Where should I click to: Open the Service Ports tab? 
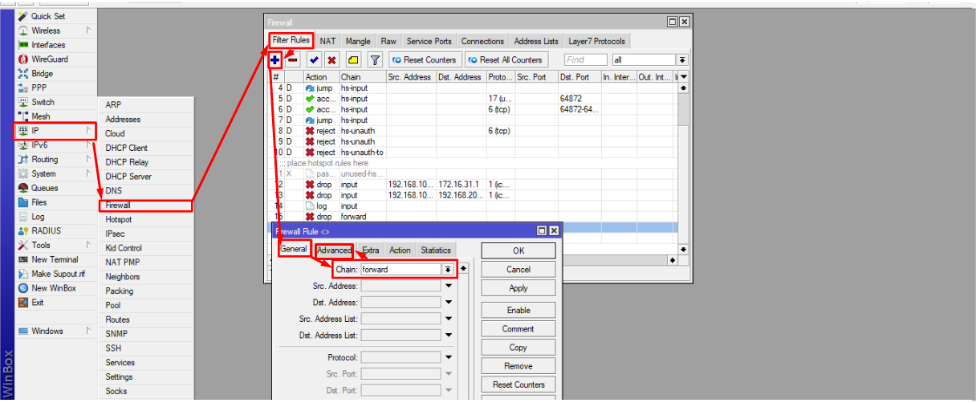click(x=429, y=41)
